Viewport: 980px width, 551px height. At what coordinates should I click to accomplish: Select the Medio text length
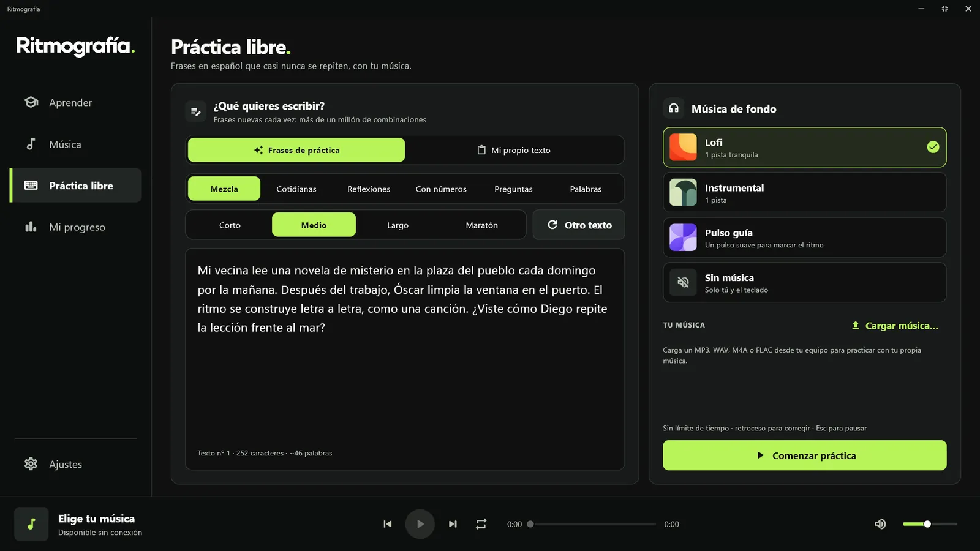(314, 225)
